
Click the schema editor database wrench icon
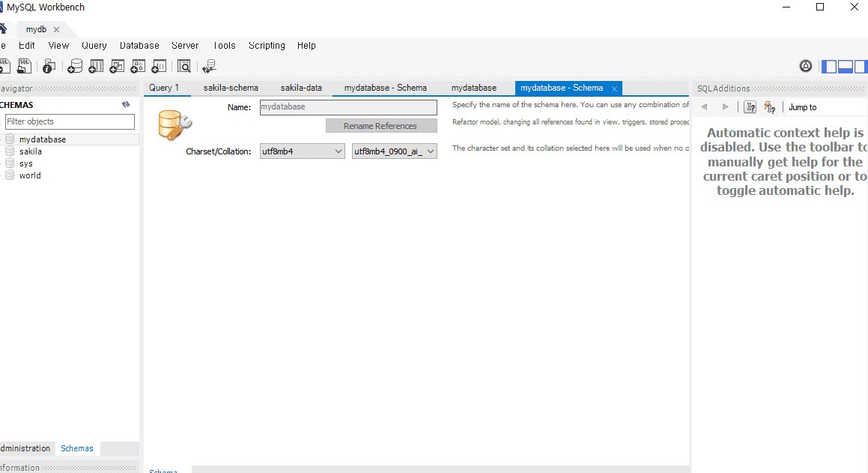point(174,125)
